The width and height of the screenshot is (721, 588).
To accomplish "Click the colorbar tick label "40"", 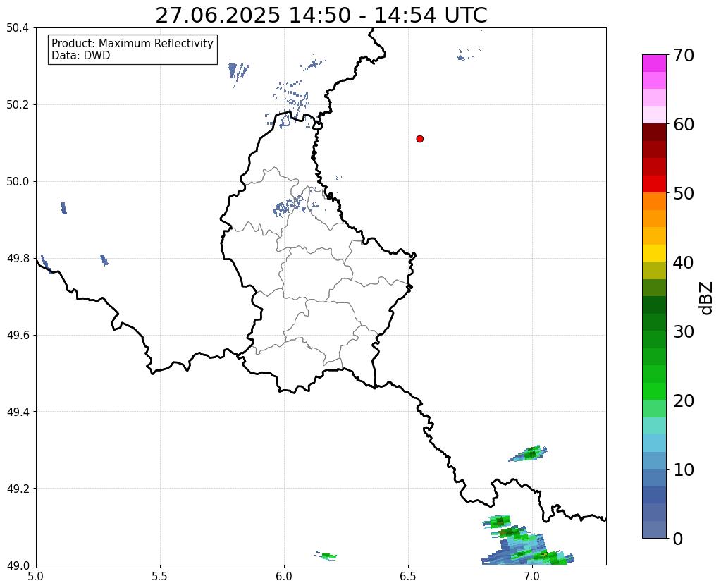I will (684, 262).
